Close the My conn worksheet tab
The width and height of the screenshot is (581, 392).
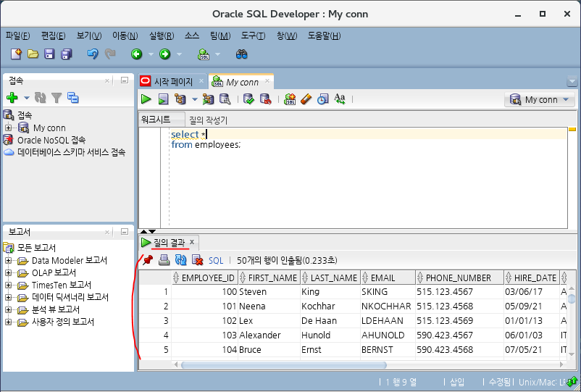click(x=267, y=81)
